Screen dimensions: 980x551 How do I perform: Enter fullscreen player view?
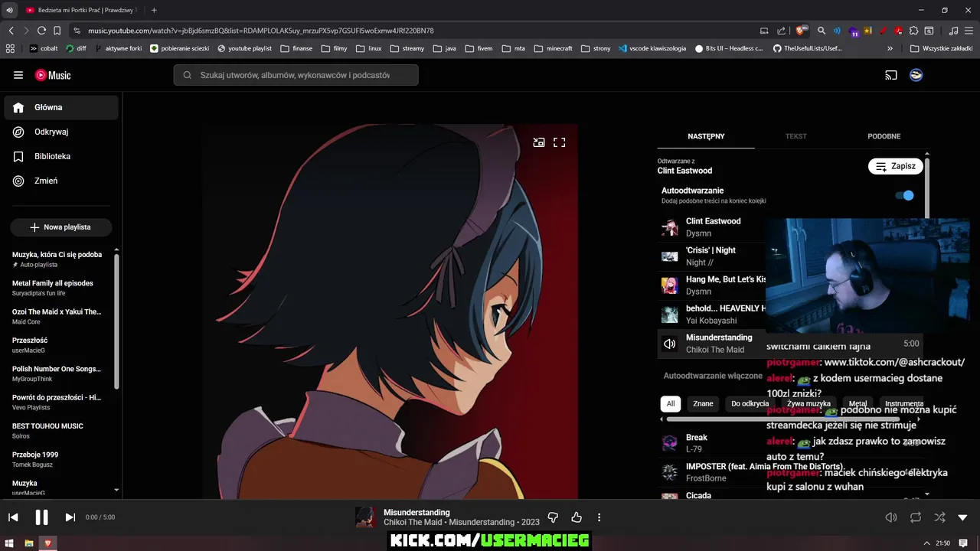[x=560, y=142]
